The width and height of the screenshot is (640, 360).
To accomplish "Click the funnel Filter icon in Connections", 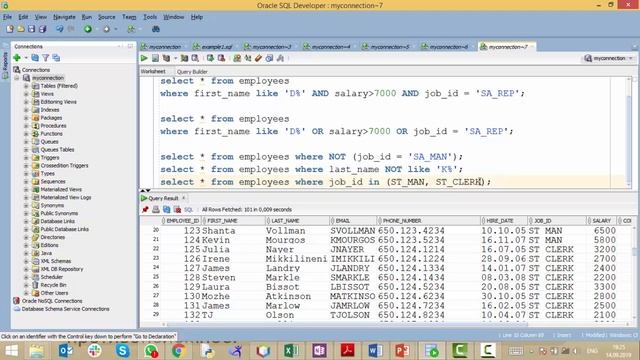I will click(x=46, y=58).
